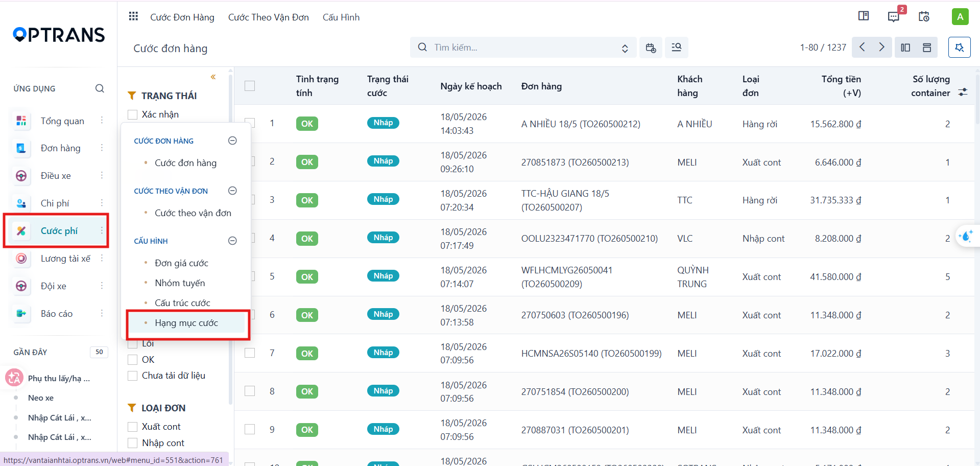This screenshot has width=980, height=466.
Task: Click the Tổng quan sidebar icon
Action: pos(21,121)
